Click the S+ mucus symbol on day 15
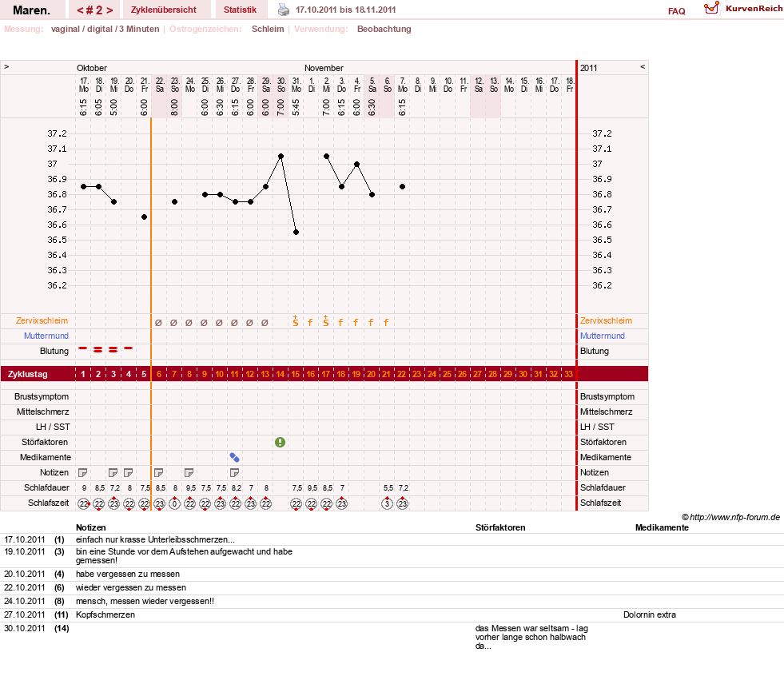784x688 pixels. (x=296, y=321)
